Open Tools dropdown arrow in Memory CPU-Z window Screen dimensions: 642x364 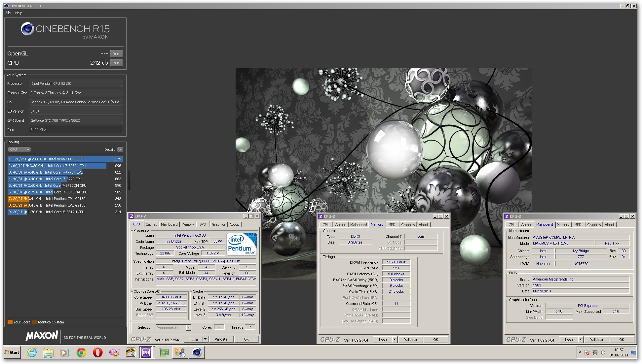pos(395,340)
